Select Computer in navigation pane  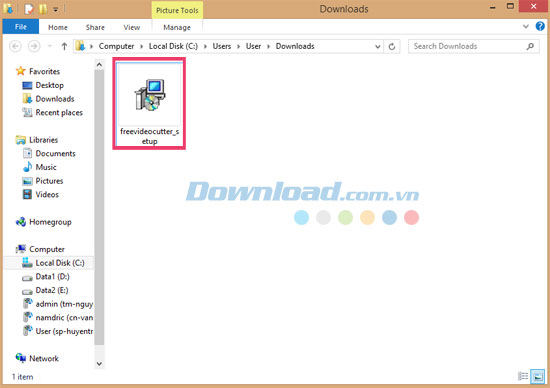point(47,249)
